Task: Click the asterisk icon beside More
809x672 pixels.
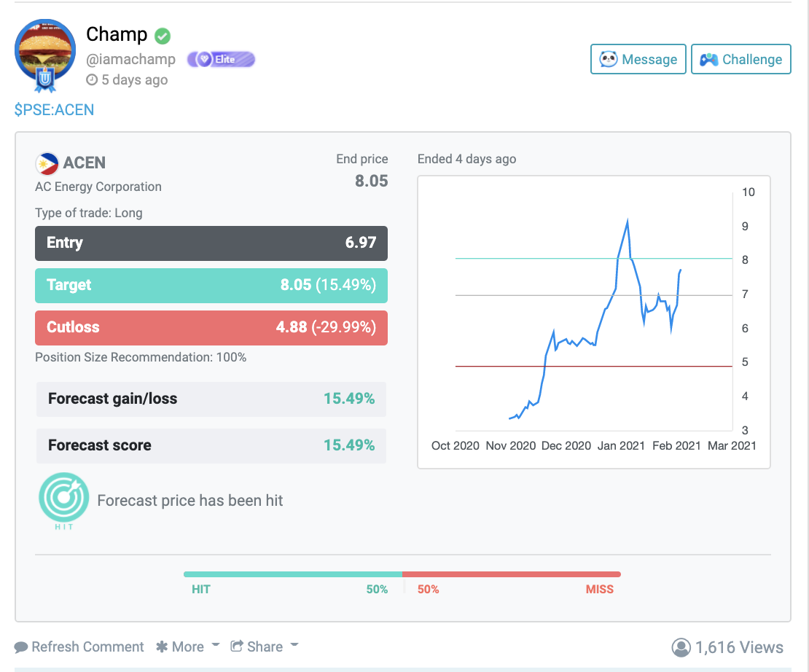Action: click(x=162, y=646)
